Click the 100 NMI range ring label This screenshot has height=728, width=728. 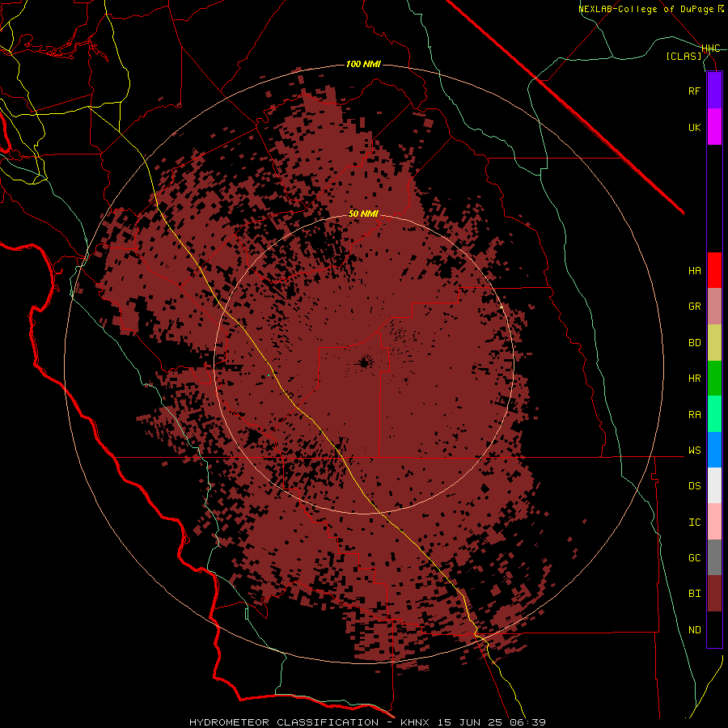point(363,64)
